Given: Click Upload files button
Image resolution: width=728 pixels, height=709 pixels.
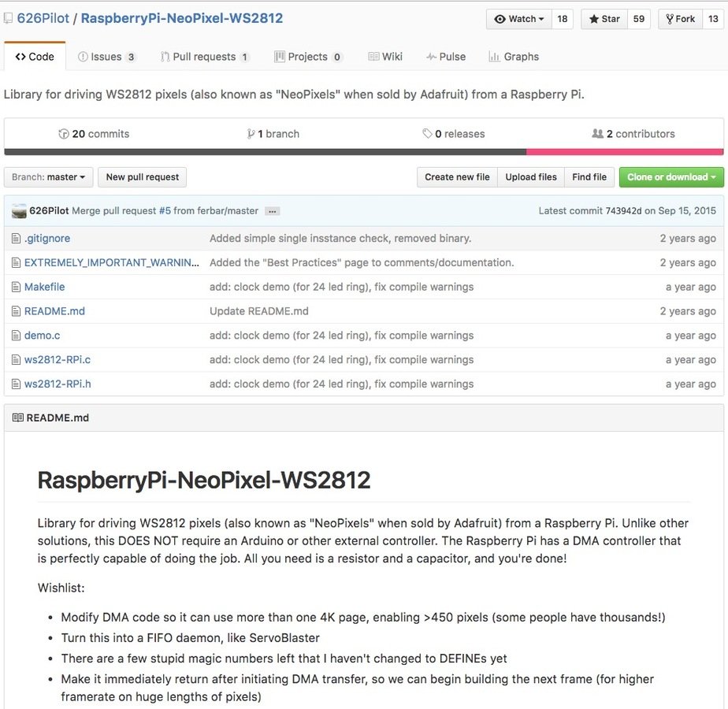Looking at the screenshot, I should pyautogui.click(x=531, y=177).
